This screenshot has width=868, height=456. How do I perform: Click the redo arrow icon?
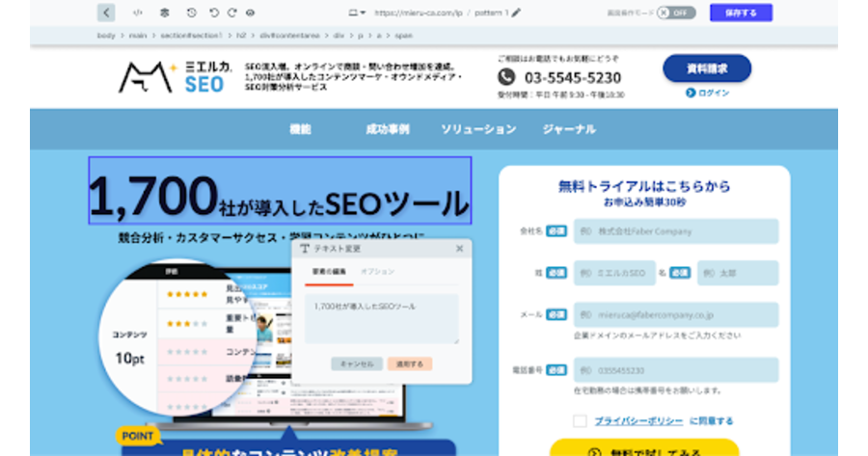(x=231, y=13)
